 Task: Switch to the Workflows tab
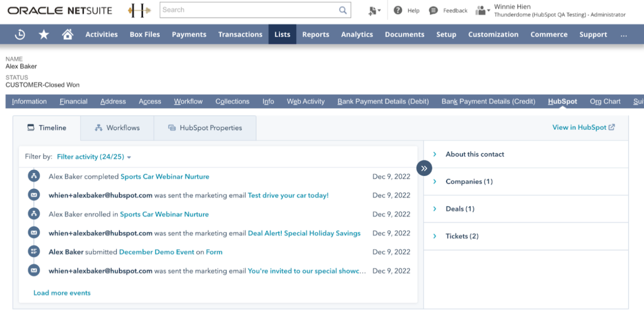tap(117, 128)
